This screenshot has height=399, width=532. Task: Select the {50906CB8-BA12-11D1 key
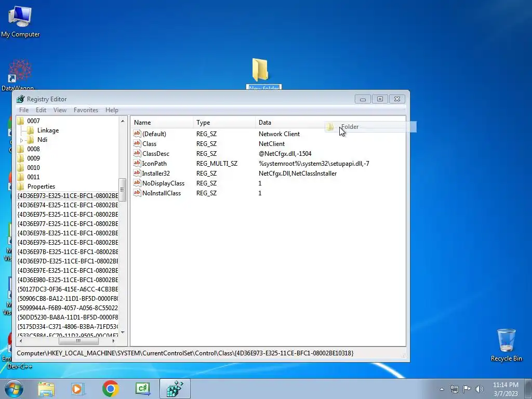click(x=68, y=298)
